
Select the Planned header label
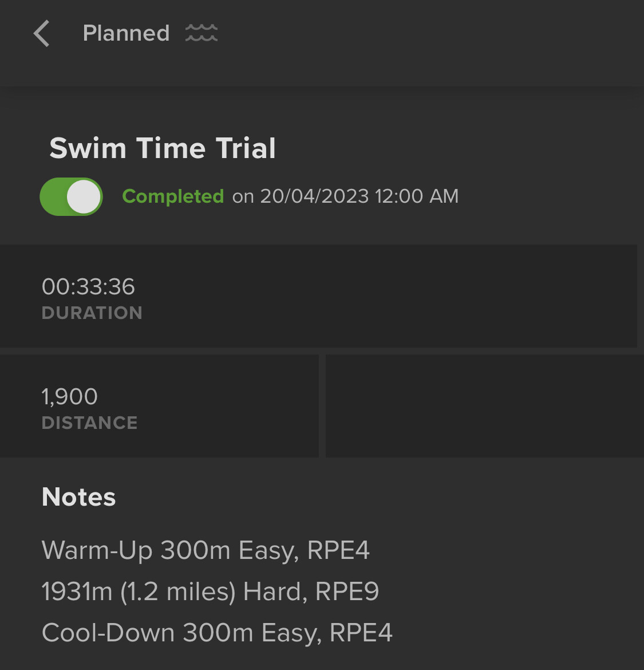(126, 33)
